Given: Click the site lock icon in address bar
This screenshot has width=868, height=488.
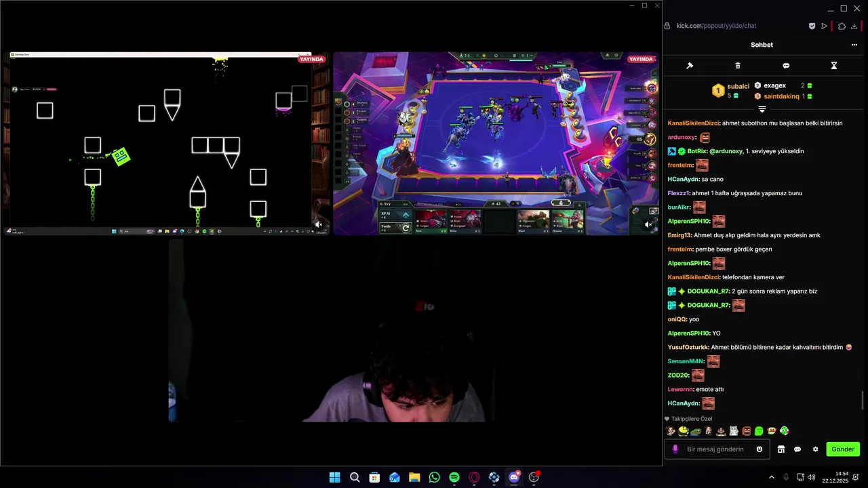Looking at the screenshot, I should [668, 26].
